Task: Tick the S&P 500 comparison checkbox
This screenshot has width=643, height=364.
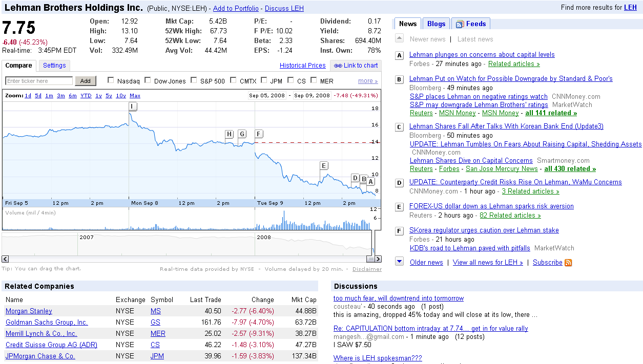Action: (194, 80)
